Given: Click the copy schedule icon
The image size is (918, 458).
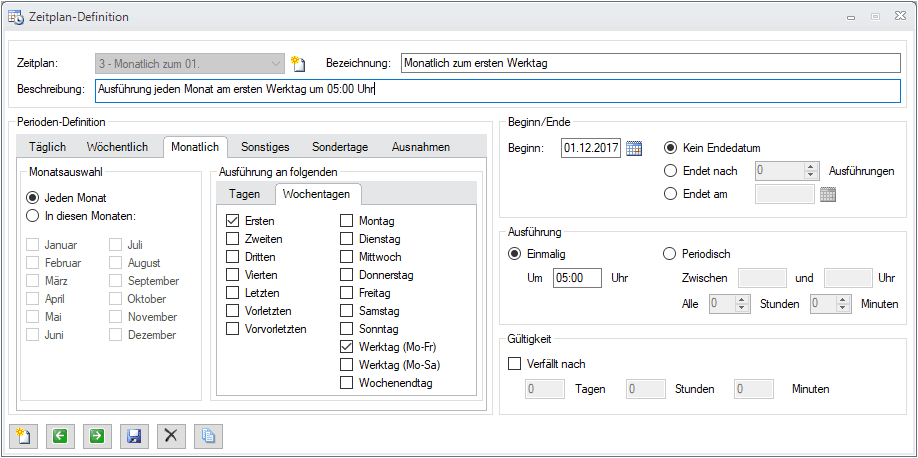Looking at the screenshot, I should 208,435.
